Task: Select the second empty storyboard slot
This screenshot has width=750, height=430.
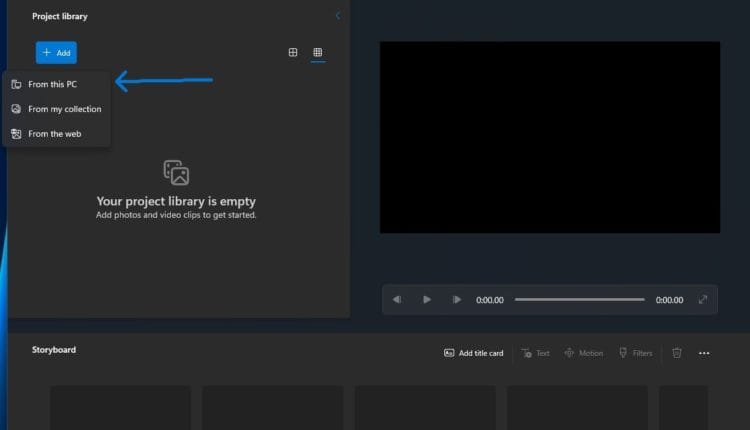Action: [273, 408]
